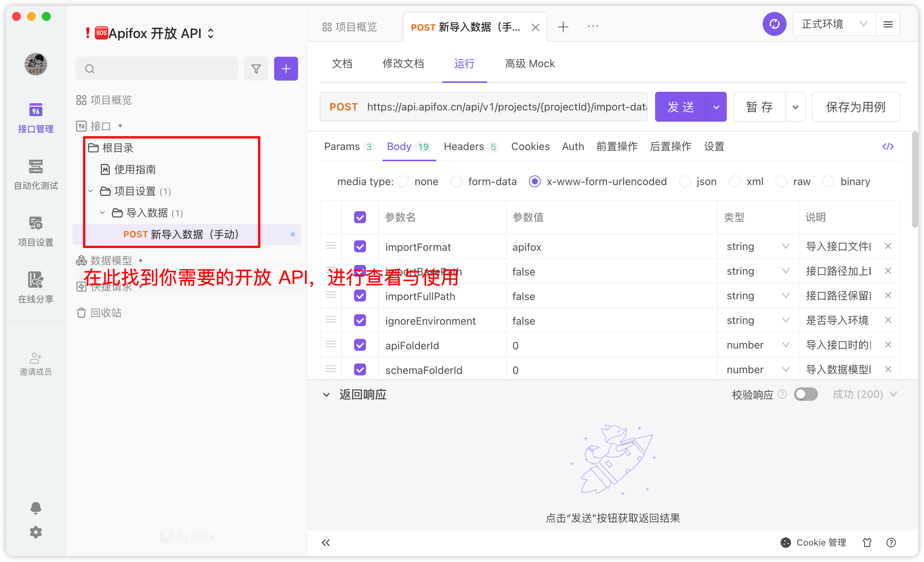Open notifications bell icon
Image resolution: width=924 pixels, height=562 pixels.
35,508
